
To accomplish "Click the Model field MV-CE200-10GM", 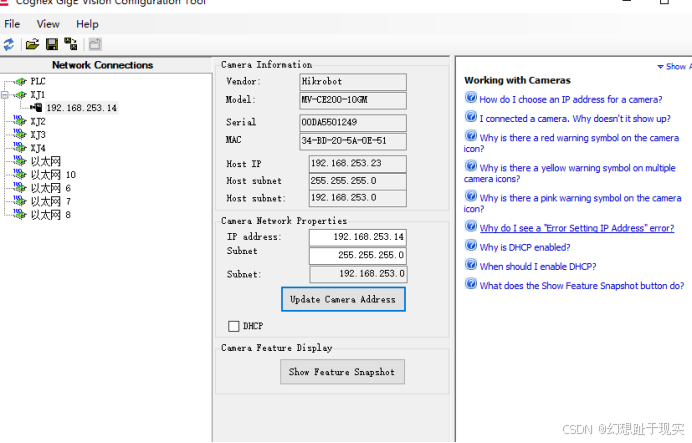I will pyautogui.click(x=353, y=100).
